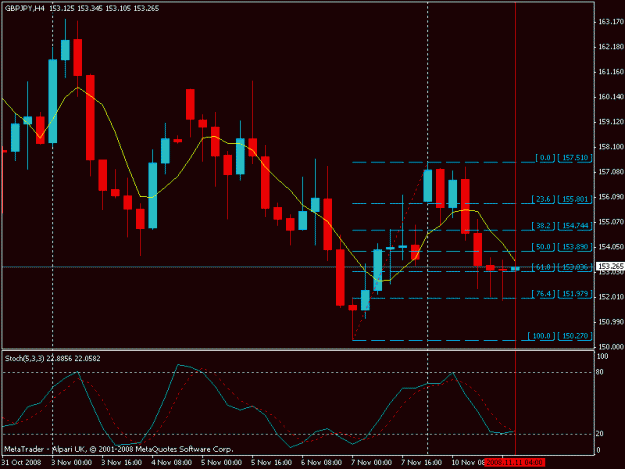625x469 pixels.
Task: Click the 152.010 price scale label
Action: coord(611,297)
